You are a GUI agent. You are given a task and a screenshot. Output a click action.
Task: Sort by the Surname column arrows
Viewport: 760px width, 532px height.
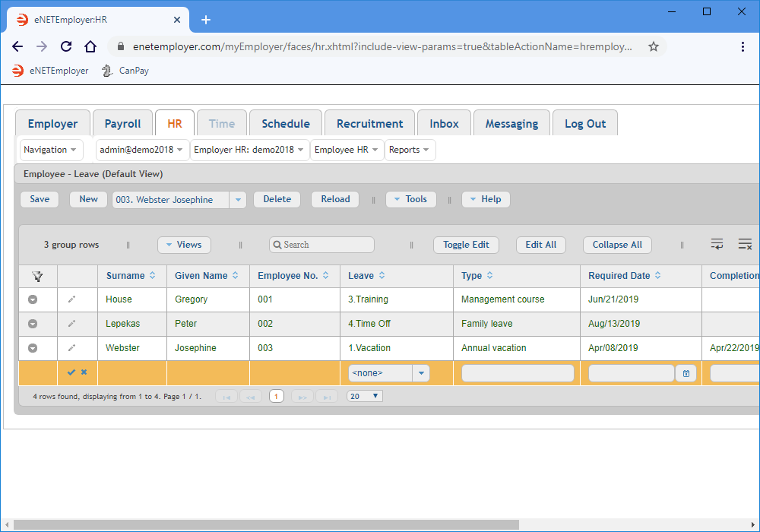point(153,276)
